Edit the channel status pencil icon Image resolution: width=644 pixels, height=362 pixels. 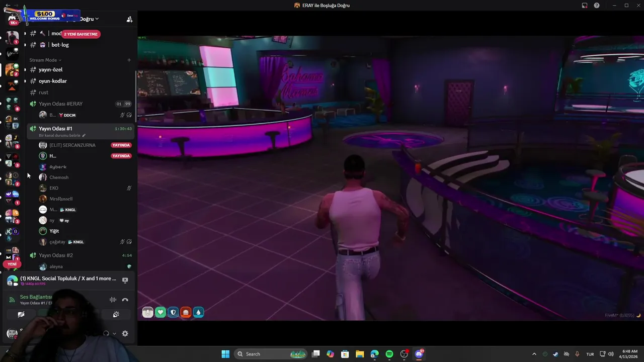pos(84,136)
